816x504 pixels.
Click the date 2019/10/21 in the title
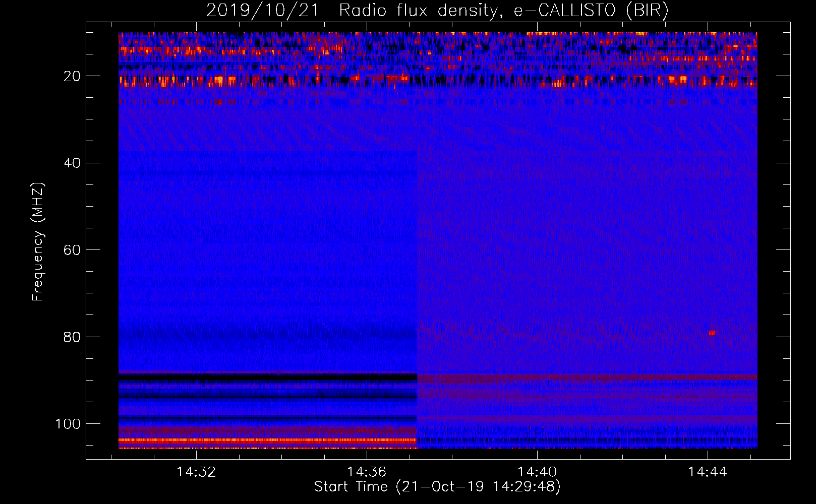tap(262, 11)
